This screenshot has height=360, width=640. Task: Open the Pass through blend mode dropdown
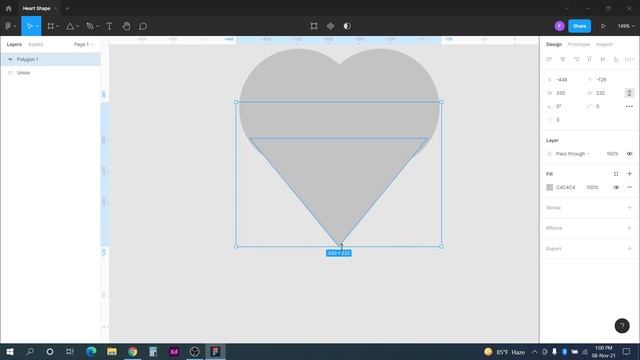click(573, 154)
